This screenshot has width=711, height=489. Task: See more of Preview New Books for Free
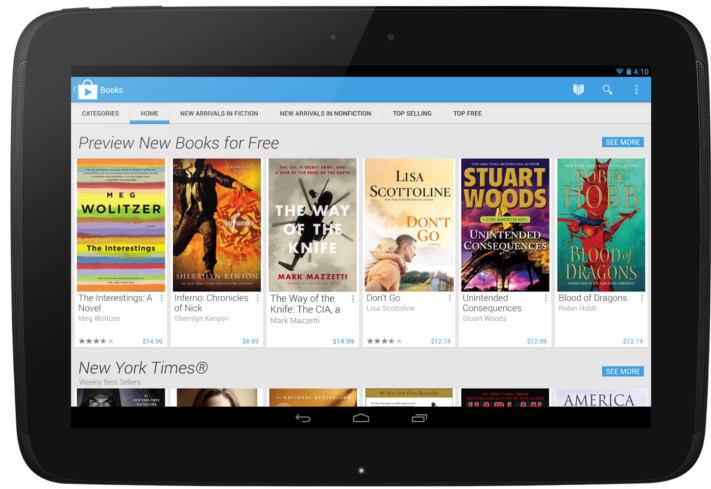point(623,142)
